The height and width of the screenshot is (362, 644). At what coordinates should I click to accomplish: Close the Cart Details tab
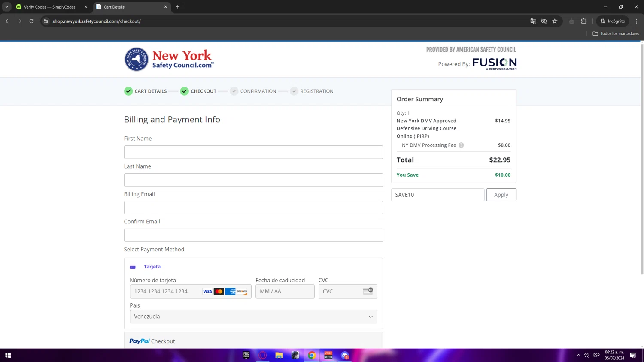pos(166,7)
